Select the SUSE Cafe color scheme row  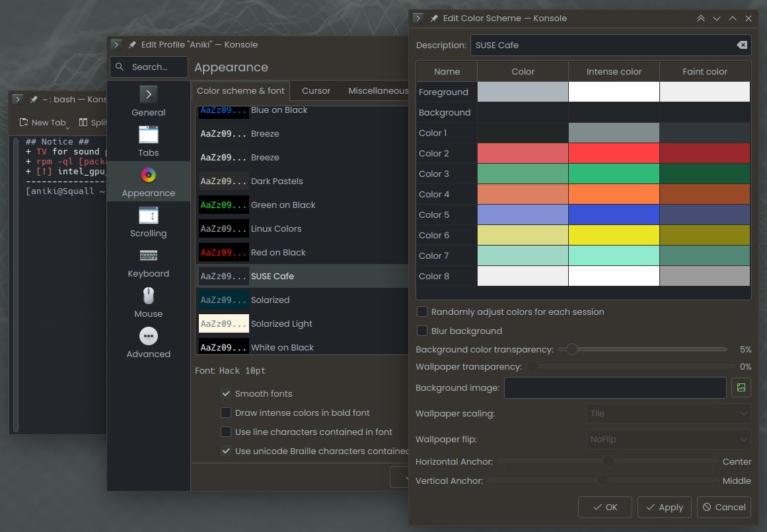click(x=303, y=276)
